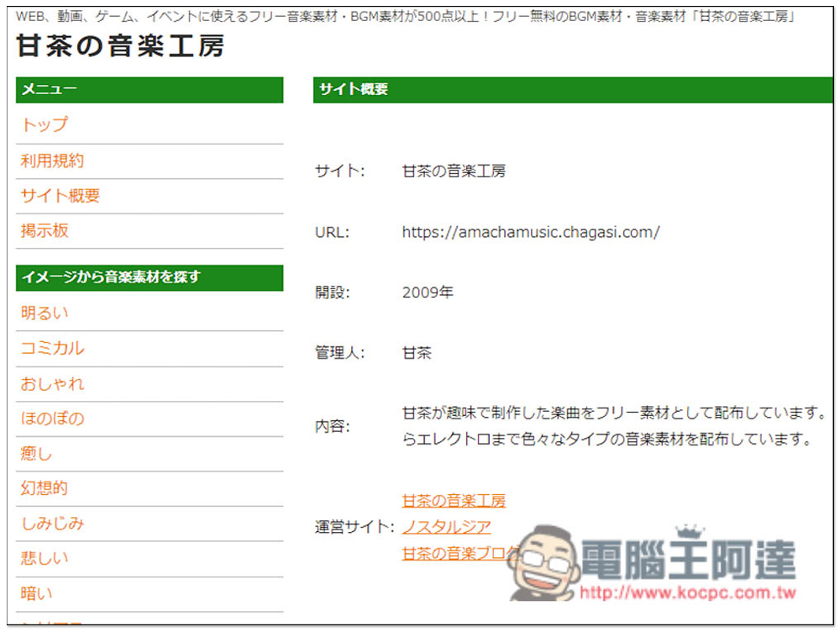Click the URL: label

pos(332,232)
